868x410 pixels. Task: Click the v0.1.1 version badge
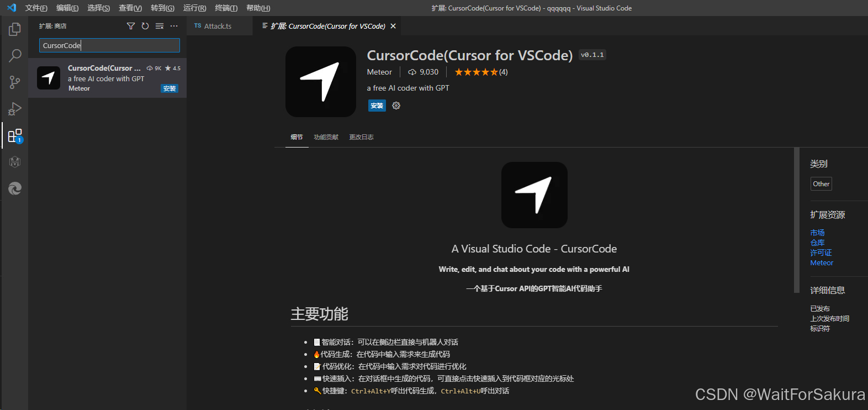click(x=592, y=55)
